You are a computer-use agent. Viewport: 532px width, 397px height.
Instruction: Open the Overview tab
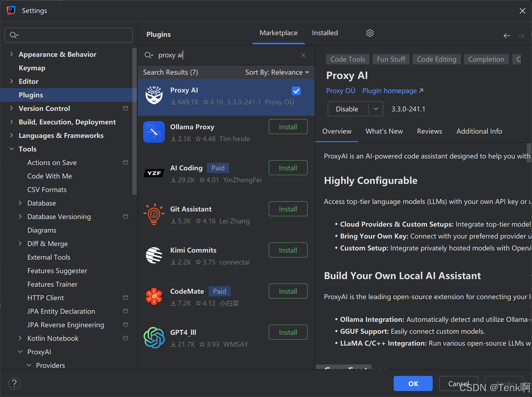(x=337, y=131)
